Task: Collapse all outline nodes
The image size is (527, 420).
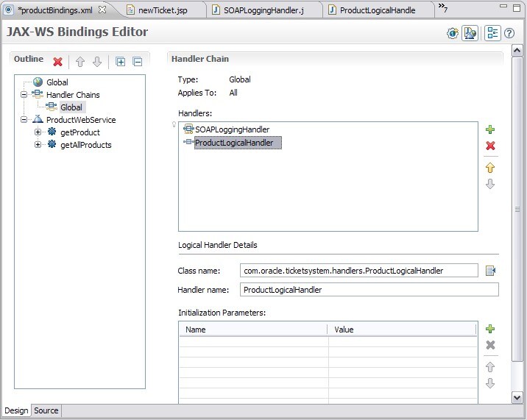Action: [x=138, y=62]
